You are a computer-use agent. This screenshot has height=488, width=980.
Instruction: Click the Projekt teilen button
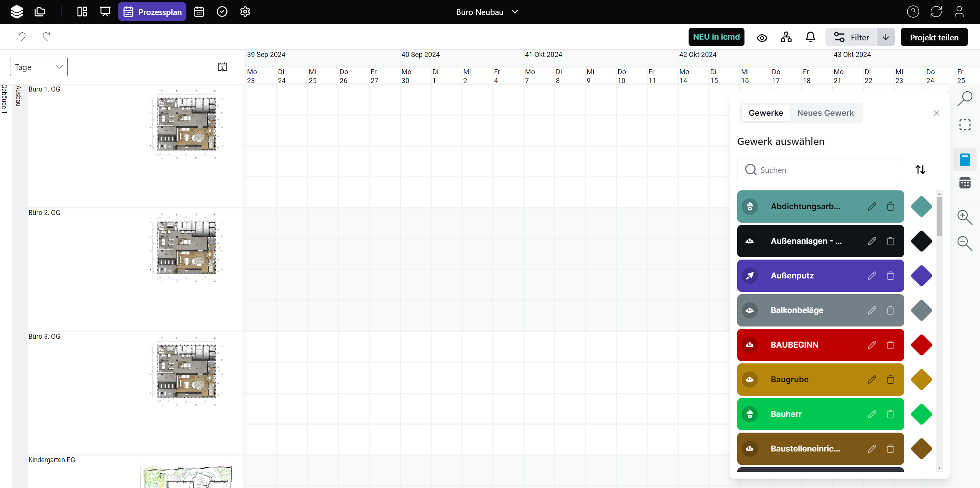tap(934, 37)
